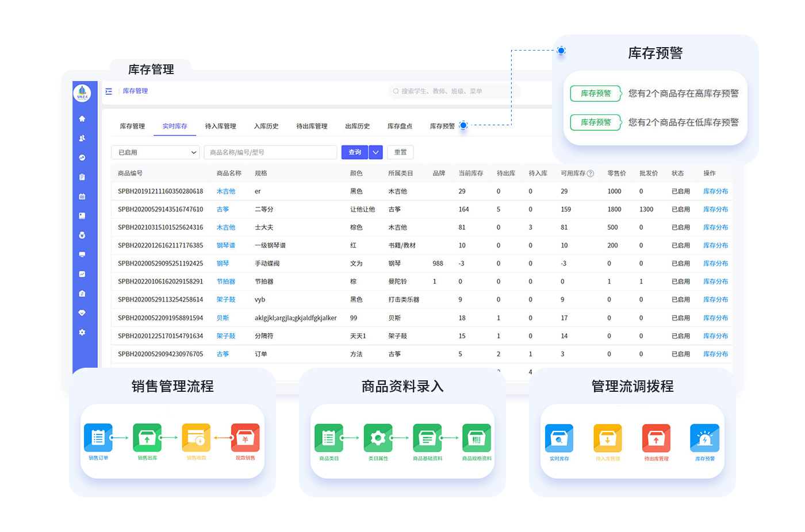Click the 重置 button

401,152
